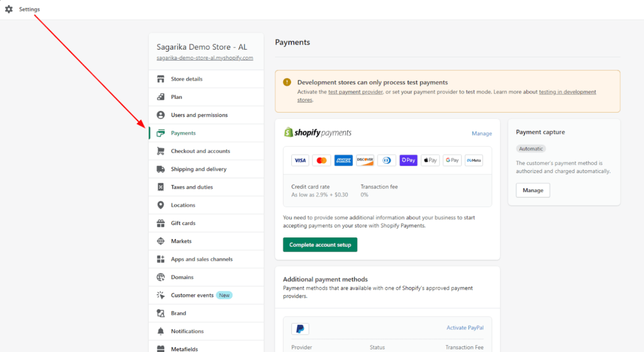
Task: Select Payments in the settings menu
Action: (x=206, y=133)
